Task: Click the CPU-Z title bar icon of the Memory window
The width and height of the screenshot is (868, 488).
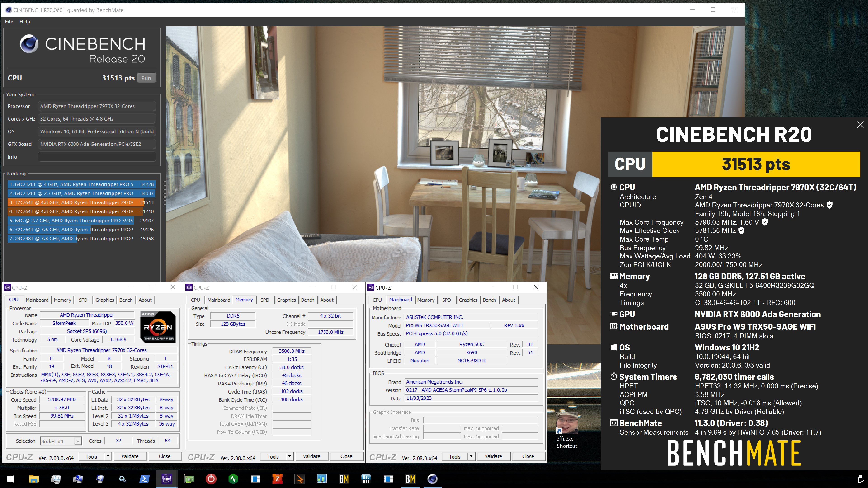Action: point(189,287)
